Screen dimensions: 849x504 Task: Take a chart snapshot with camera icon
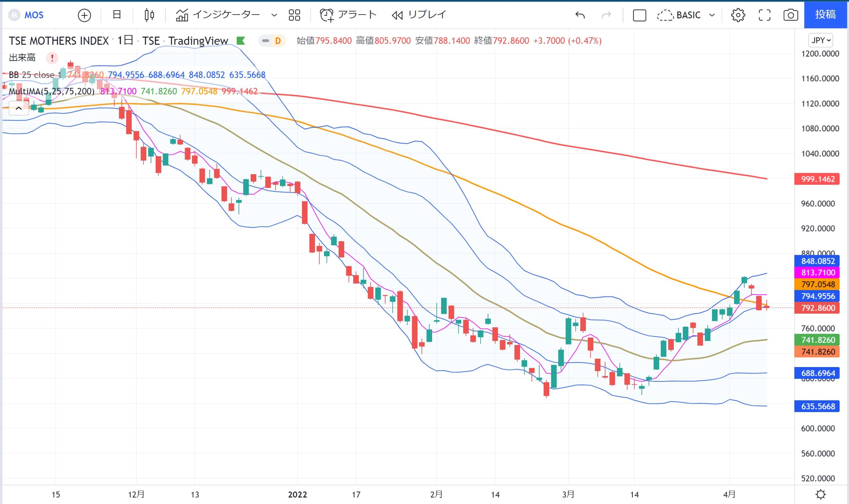791,15
